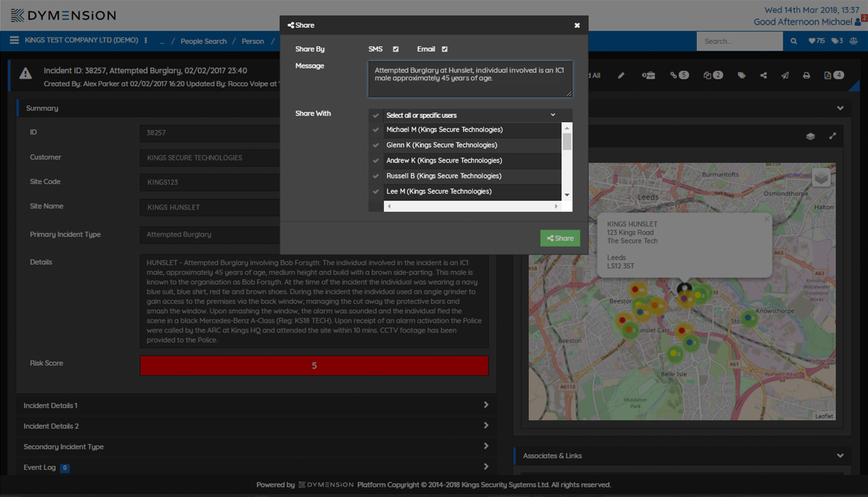Click the Dymension logo in top left
The image size is (868, 497).
click(x=63, y=16)
